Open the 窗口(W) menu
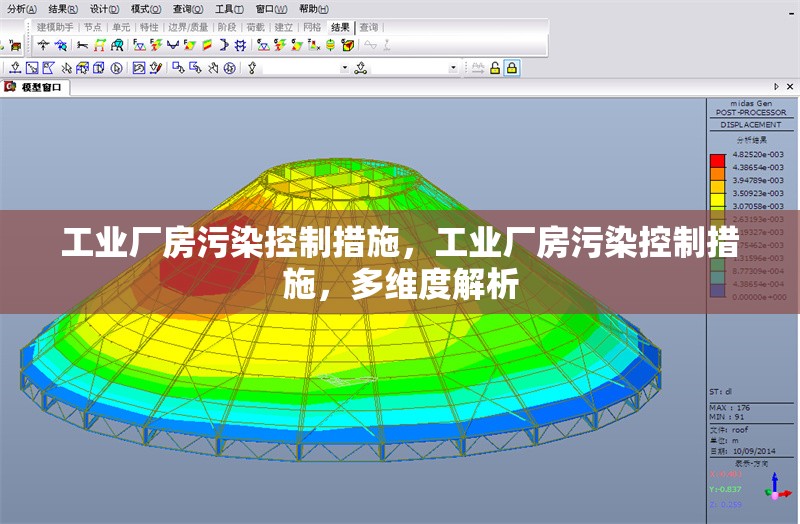Viewport: 800px width, 524px height. point(271,9)
